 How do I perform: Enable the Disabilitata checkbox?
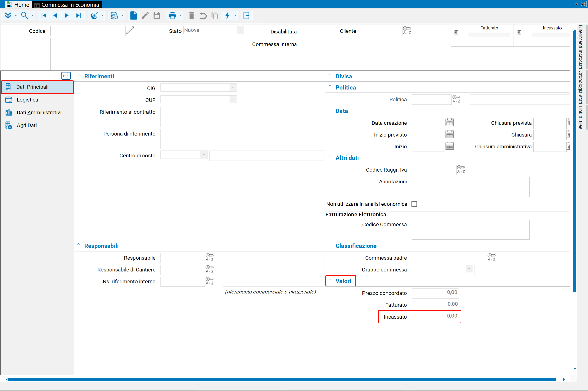click(304, 32)
